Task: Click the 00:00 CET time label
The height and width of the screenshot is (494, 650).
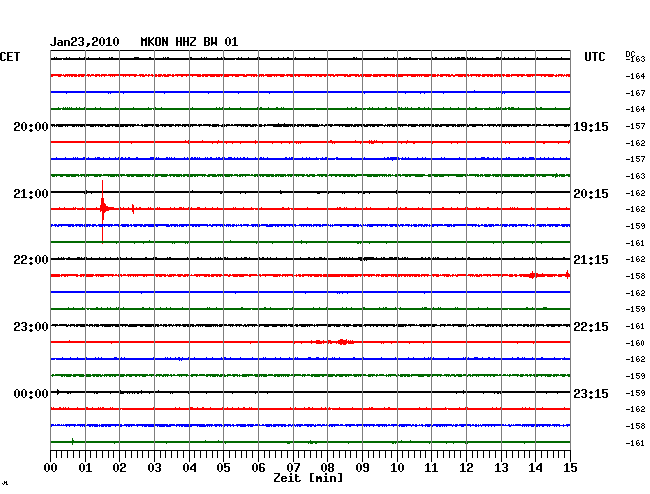Action: [x=31, y=394]
